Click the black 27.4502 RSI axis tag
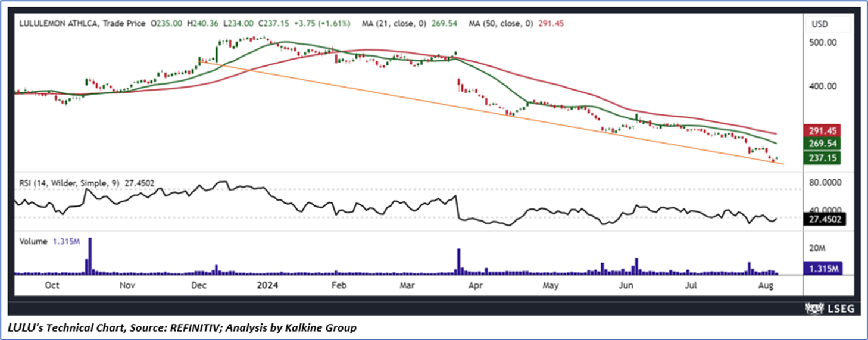Screen dimensions: 868x340 [824, 220]
